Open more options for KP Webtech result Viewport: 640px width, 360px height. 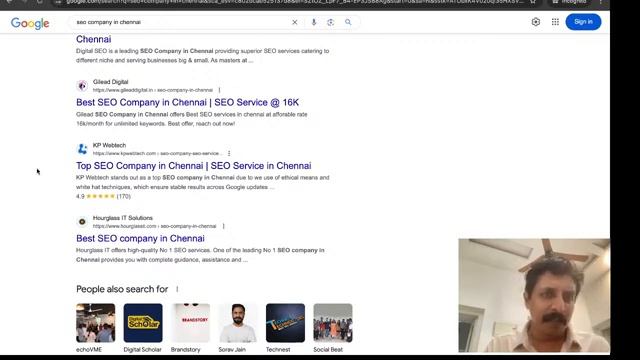click(229, 153)
